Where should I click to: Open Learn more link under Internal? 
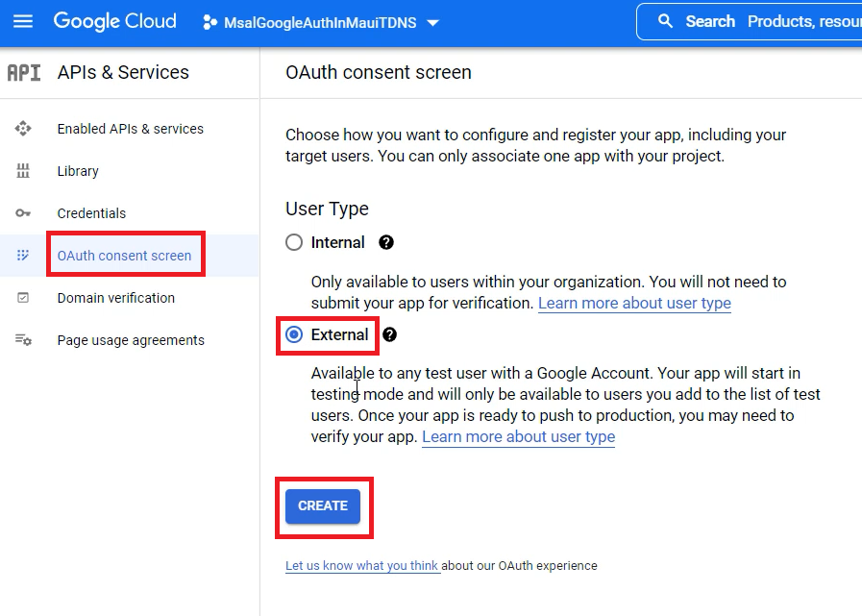[634, 303]
